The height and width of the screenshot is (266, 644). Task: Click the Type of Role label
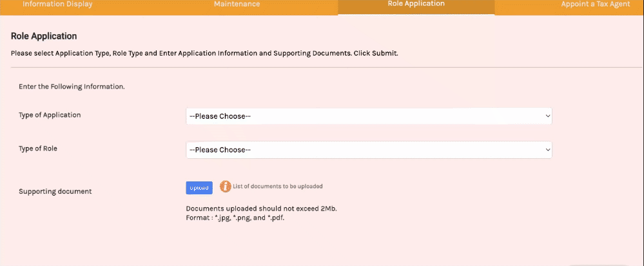click(38, 149)
